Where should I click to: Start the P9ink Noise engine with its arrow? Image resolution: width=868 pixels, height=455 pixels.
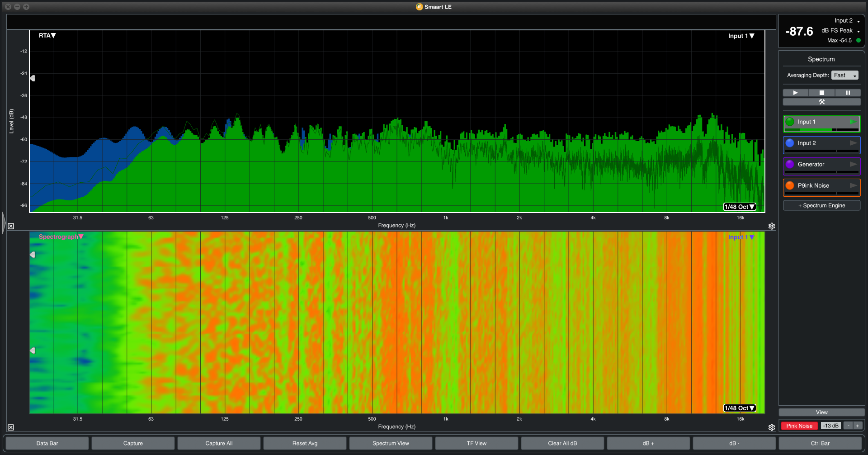point(853,185)
